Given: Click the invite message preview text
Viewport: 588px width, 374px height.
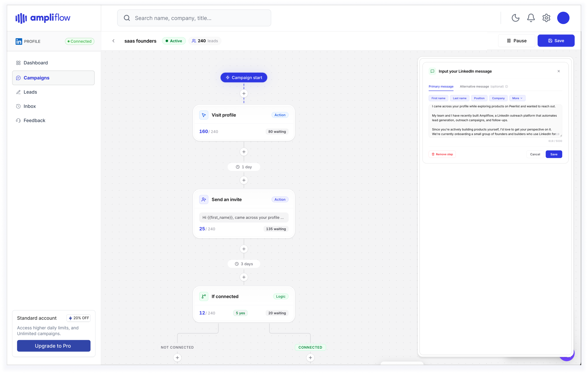Looking at the screenshot, I should point(244,217).
